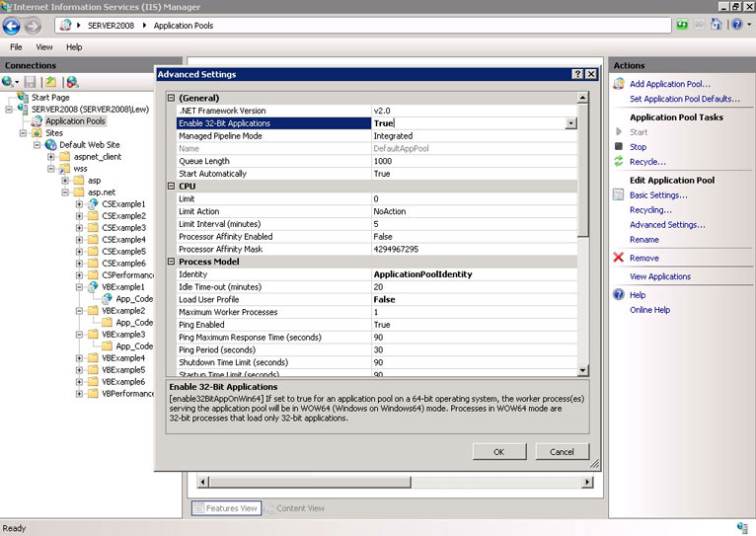Click OK in Advanced Settings dialog
The image size is (756, 536).
pyautogui.click(x=499, y=452)
